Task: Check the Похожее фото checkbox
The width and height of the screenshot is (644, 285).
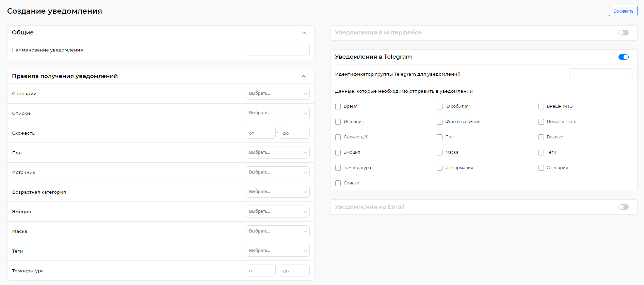Action: click(x=541, y=122)
